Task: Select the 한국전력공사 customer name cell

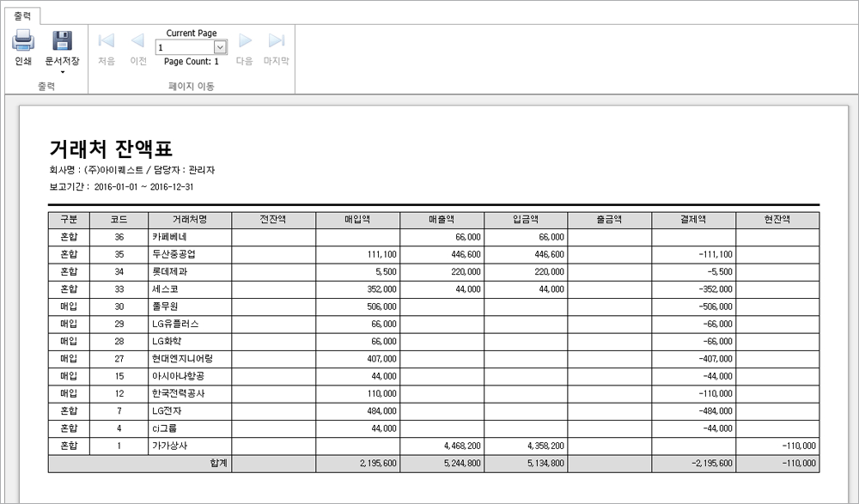Action: [x=190, y=394]
